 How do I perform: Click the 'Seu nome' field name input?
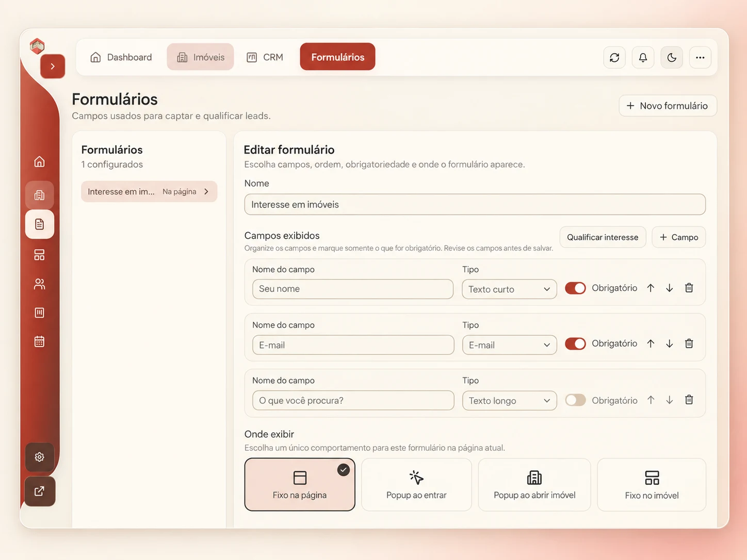(353, 289)
